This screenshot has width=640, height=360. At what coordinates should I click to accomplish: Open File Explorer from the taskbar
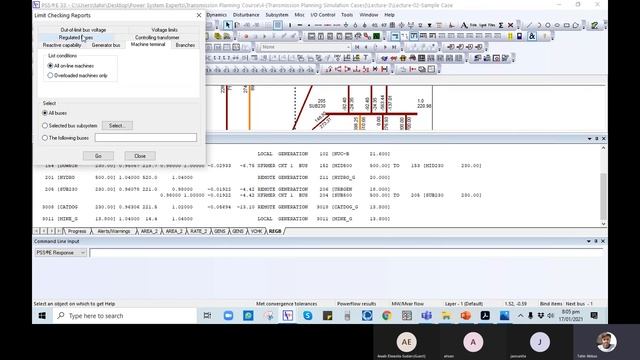tap(446, 316)
